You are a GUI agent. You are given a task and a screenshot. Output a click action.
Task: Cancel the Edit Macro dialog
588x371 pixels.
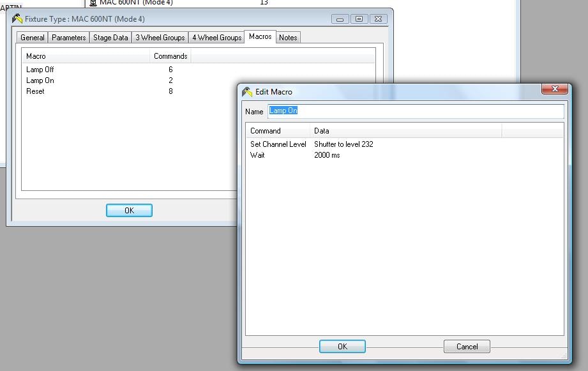tap(467, 347)
